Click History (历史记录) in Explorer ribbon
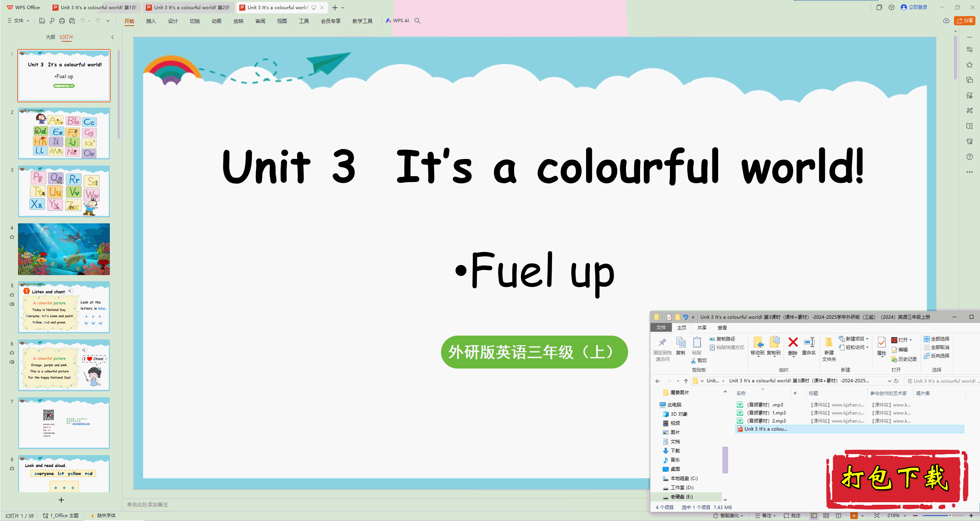980x521 pixels. [904, 359]
